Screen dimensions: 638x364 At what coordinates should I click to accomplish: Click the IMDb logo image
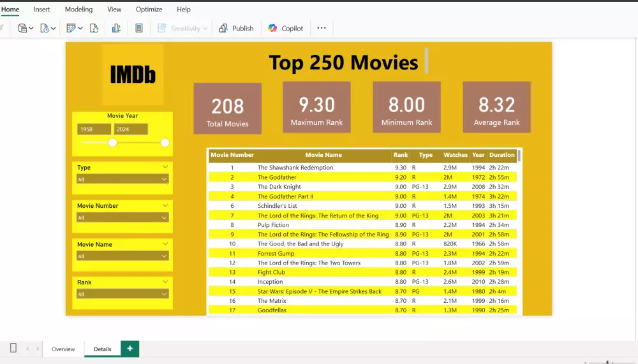133,75
